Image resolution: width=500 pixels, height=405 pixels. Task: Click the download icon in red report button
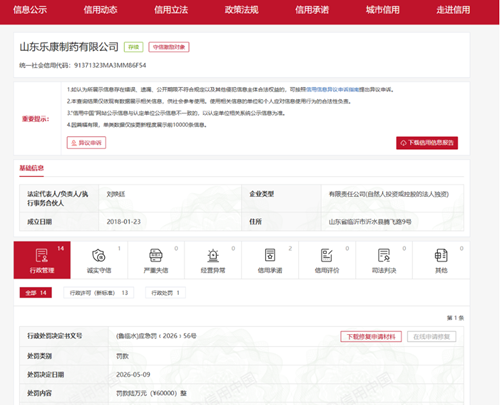coord(403,143)
